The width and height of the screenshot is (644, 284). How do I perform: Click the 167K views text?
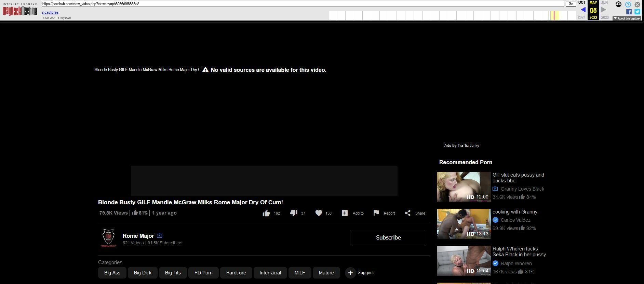pos(505,272)
